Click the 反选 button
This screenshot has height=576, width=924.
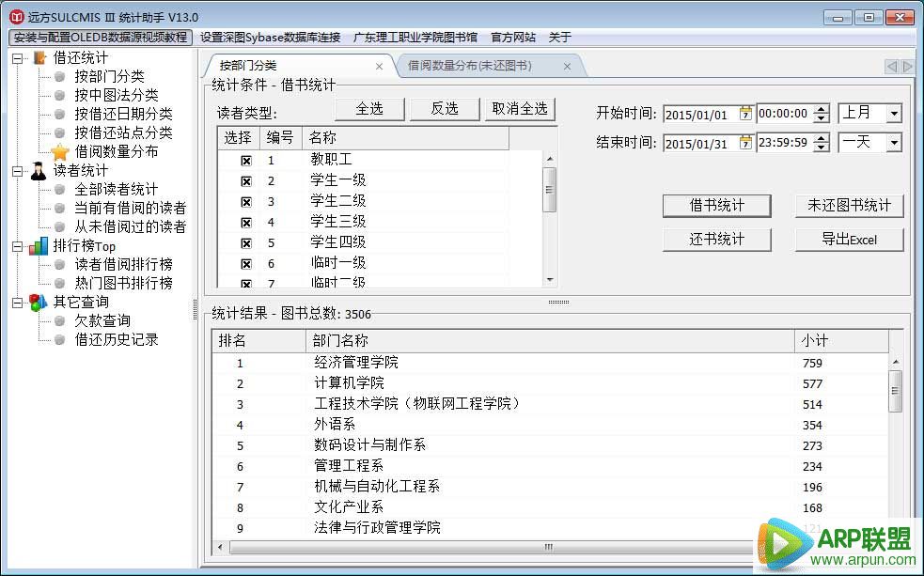(x=445, y=109)
